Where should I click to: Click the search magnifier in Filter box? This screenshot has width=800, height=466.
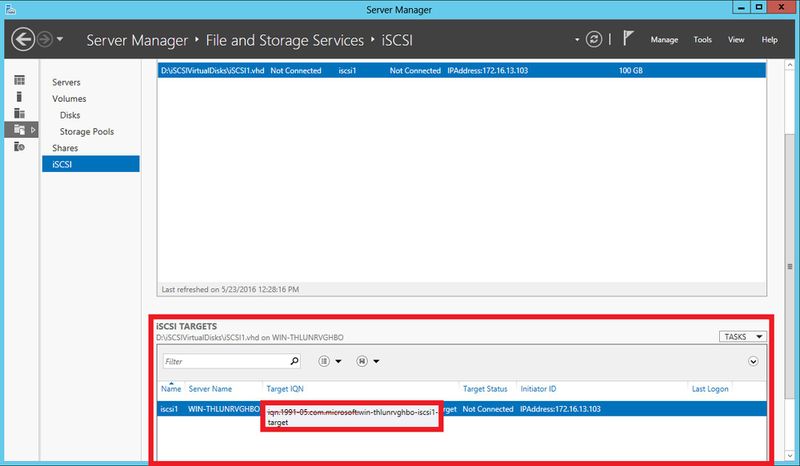(x=294, y=361)
